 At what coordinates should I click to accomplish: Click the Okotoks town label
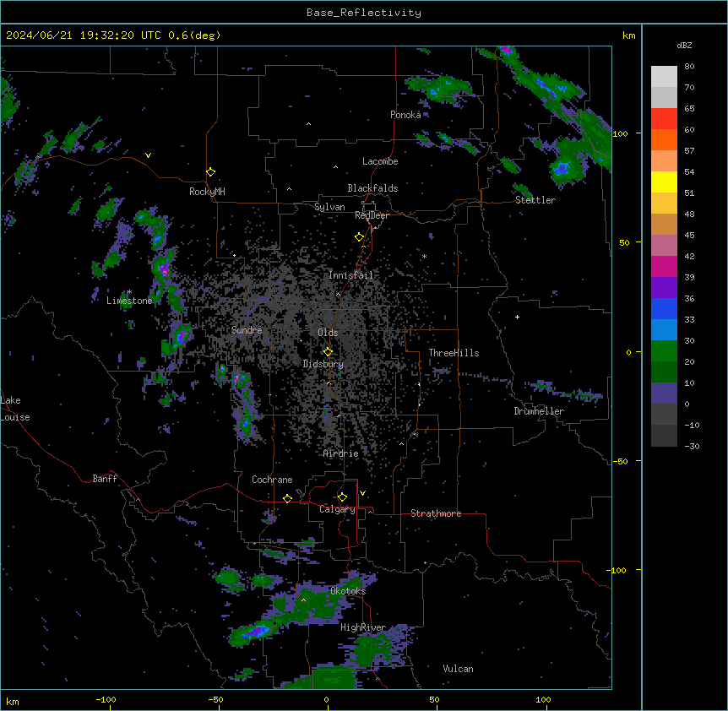point(348,591)
